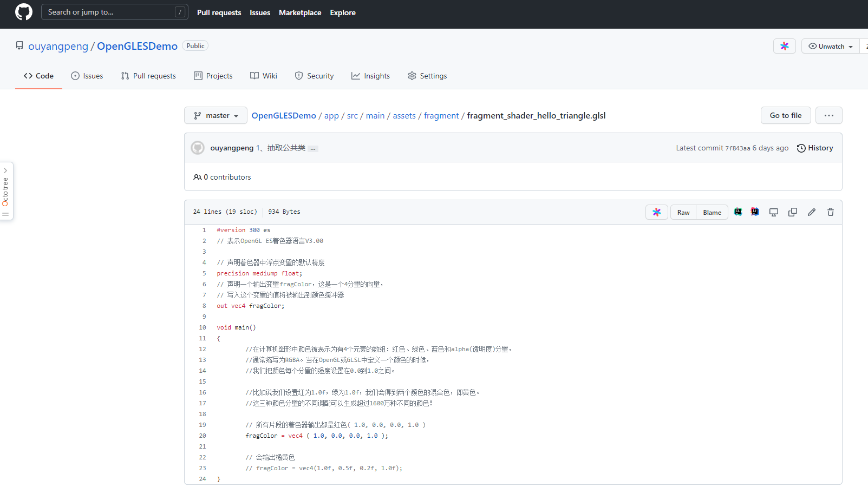Switch to the Pull requests tab

148,76
